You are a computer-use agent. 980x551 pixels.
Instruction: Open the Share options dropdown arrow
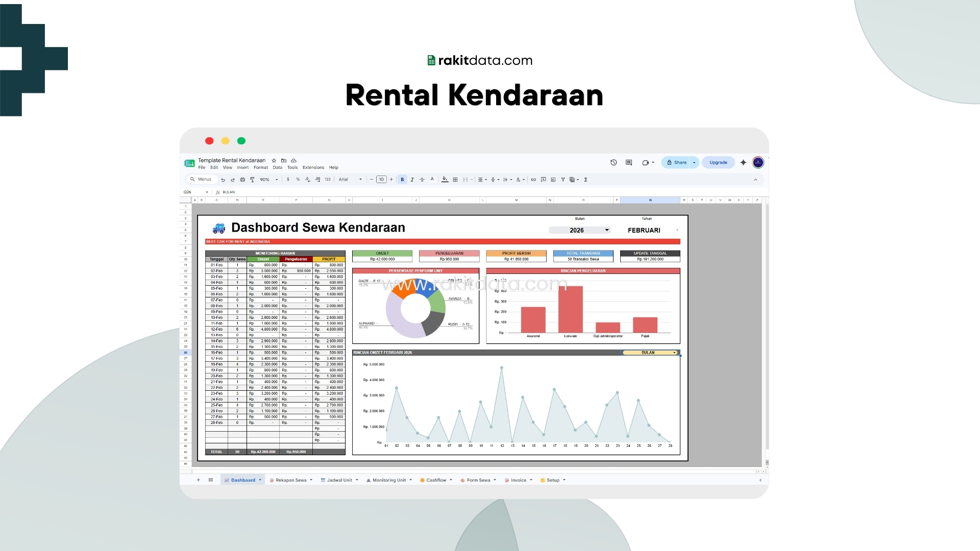click(x=694, y=162)
